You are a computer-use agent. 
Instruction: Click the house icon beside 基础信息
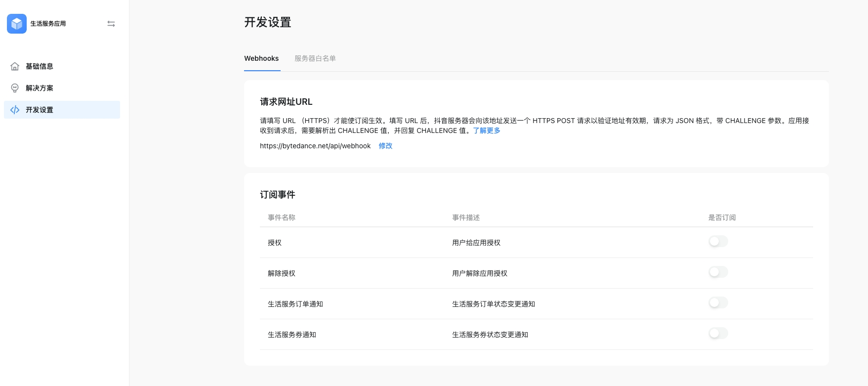(15, 66)
